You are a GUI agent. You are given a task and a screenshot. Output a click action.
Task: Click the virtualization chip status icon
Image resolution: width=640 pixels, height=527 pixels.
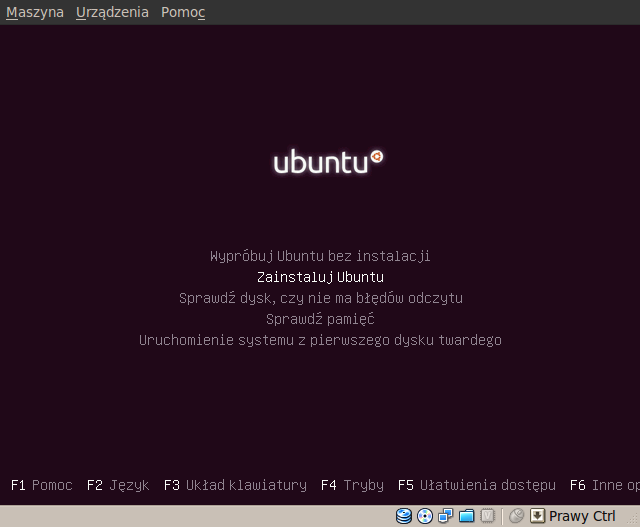487,516
